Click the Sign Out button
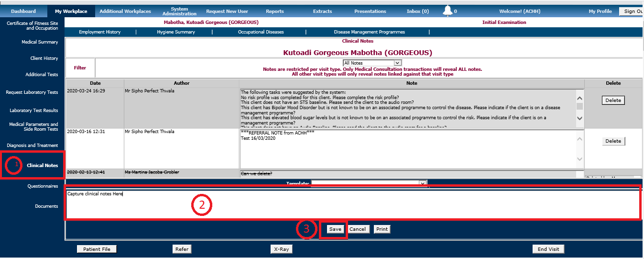Image resolution: width=644 pixels, height=259 pixels. click(631, 11)
